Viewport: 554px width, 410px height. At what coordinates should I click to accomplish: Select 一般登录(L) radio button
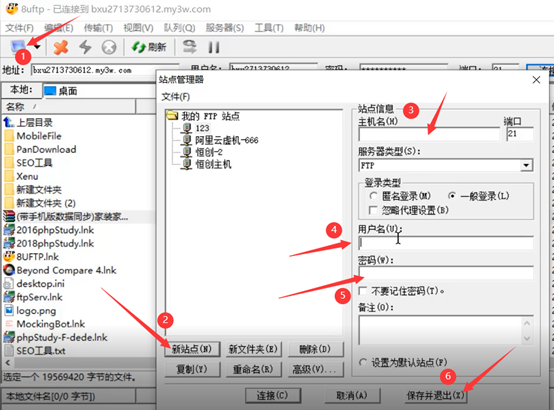(x=452, y=196)
